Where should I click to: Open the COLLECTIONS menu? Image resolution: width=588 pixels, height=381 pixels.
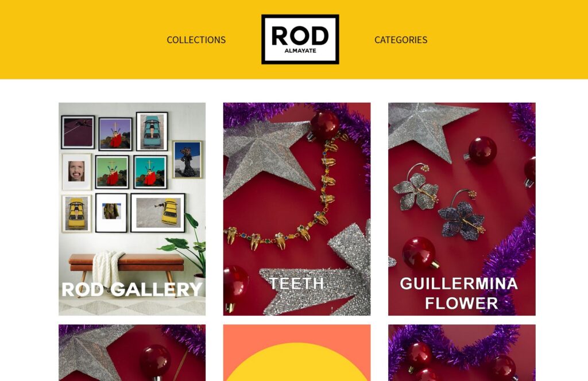point(196,40)
